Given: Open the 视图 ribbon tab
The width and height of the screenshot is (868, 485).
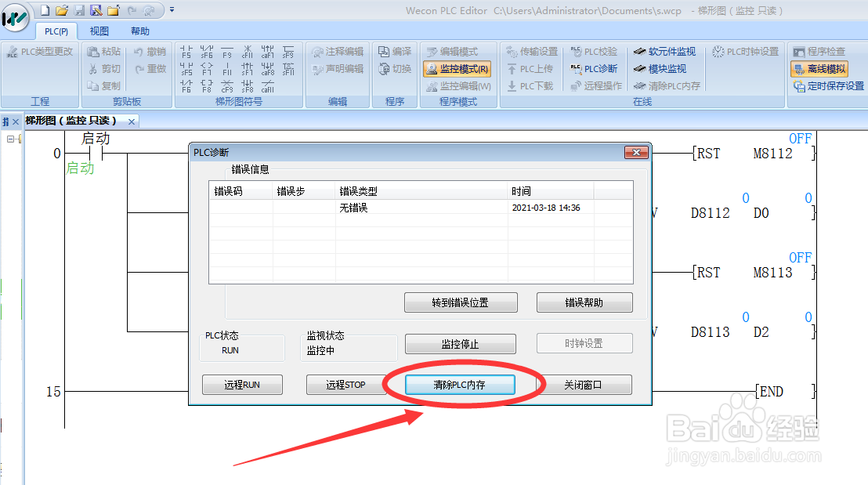Looking at the screenshot, I should (99, 31).
